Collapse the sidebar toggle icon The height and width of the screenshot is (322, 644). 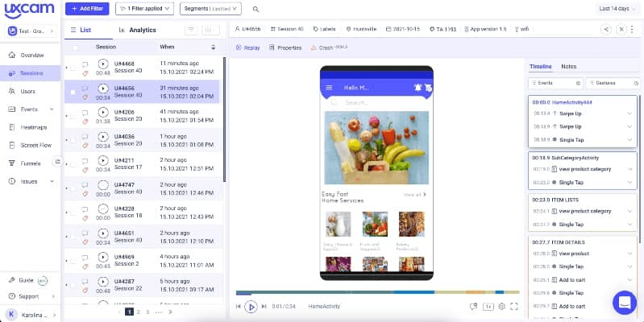[57, 162]
